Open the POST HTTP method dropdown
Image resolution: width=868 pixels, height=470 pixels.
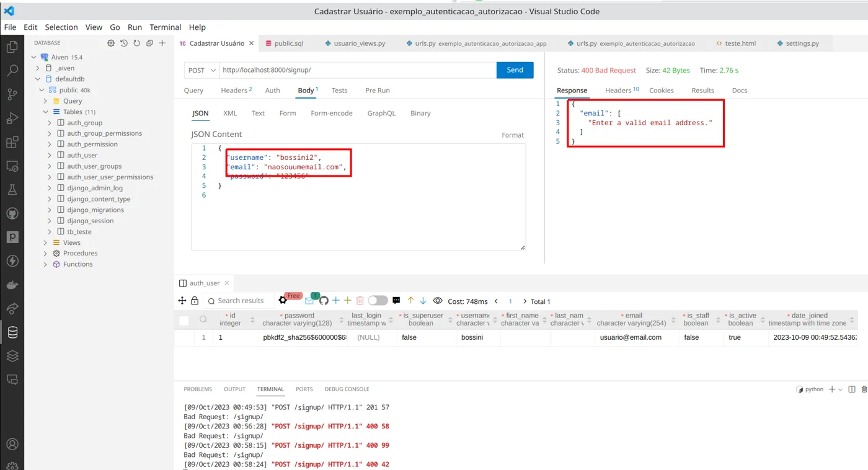tap(201, 70)
